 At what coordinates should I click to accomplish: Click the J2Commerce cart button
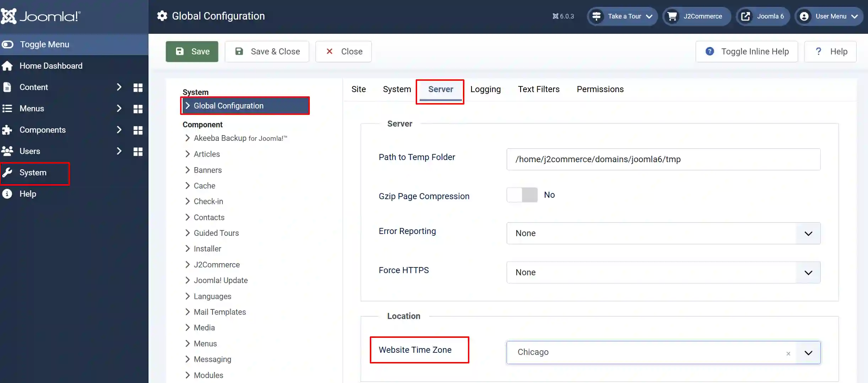pos(696,16)
